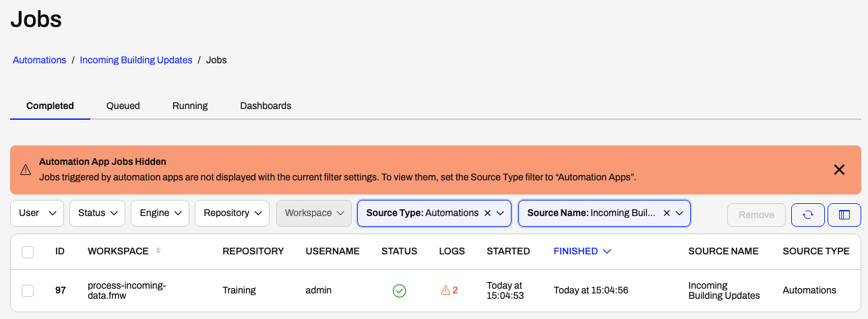Expand the Engine filter dropdown
Screen dimensions: 868x319
(160, 213)
